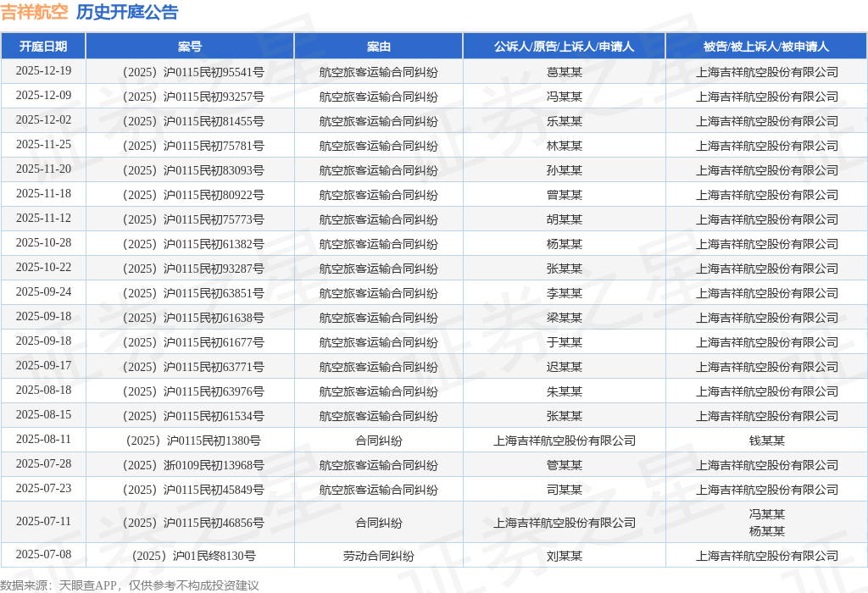Select date cell 2025-11-25

[43, 144]
